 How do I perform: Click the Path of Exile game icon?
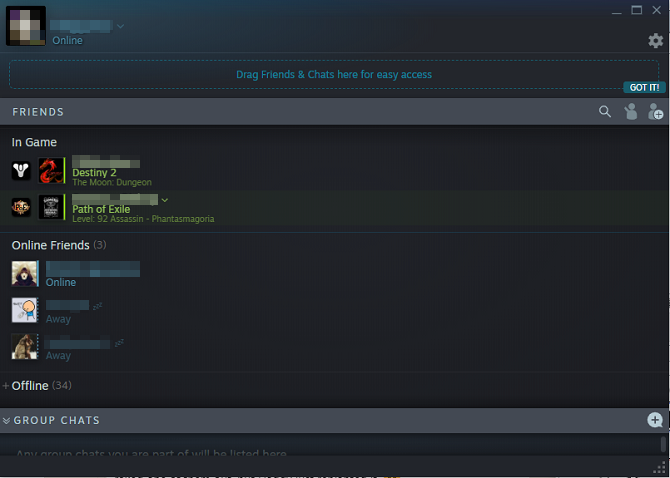click(x=21, y=208)
